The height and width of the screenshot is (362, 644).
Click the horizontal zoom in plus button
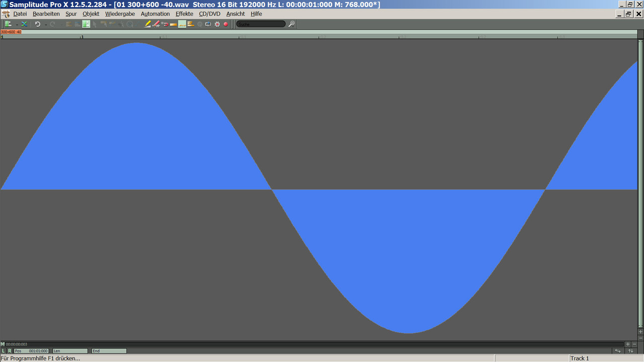628,344
